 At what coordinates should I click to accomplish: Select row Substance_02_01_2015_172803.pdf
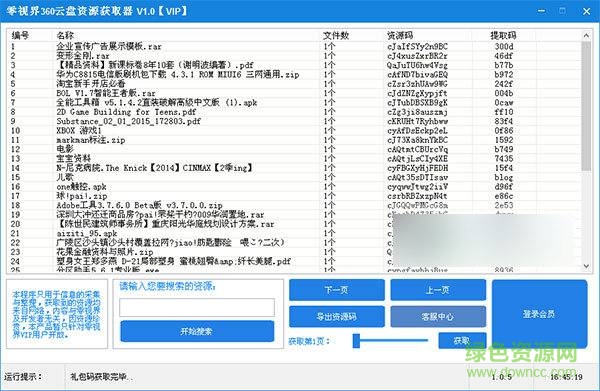click(295, 121)
